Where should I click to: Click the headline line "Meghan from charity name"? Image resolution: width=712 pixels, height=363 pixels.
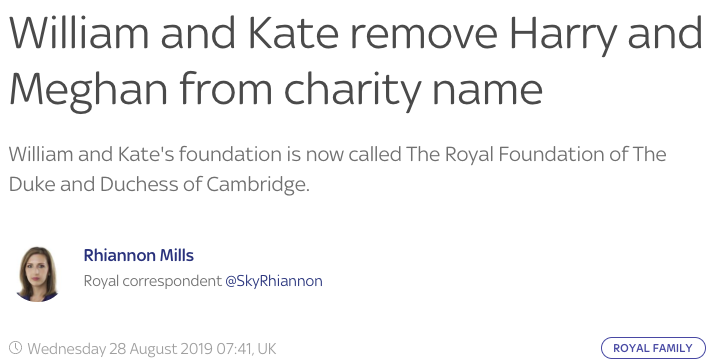coord(276,88)
